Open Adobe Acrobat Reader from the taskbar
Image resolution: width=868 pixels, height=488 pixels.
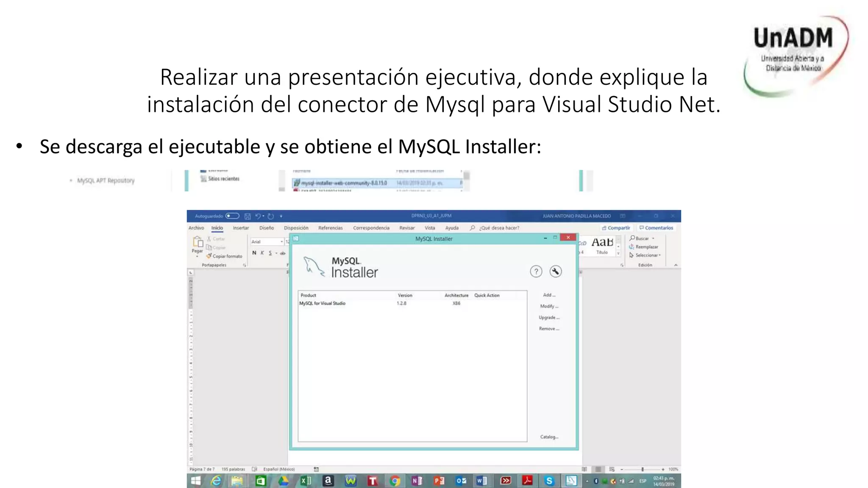pos(527,481)
